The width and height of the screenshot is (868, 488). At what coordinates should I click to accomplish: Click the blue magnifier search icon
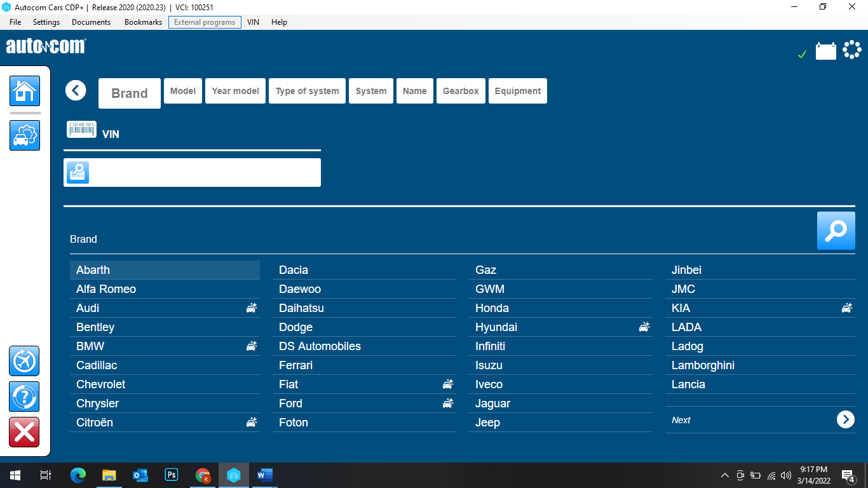836,231
